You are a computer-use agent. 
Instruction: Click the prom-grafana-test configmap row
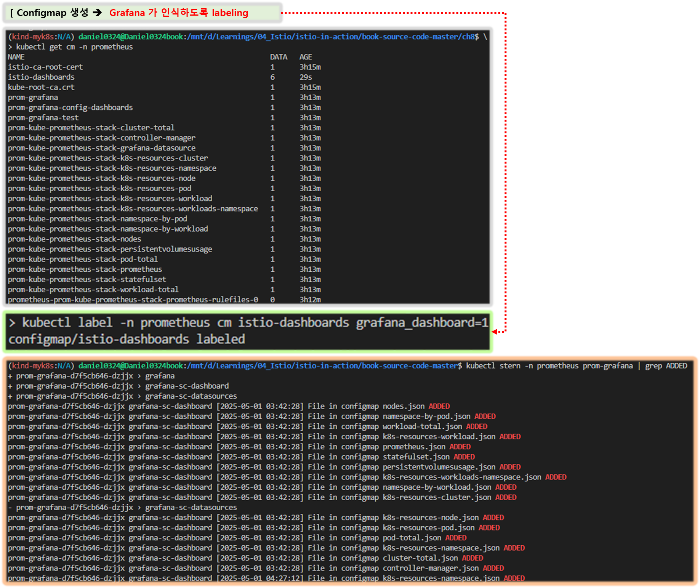[x=164, y=118]
